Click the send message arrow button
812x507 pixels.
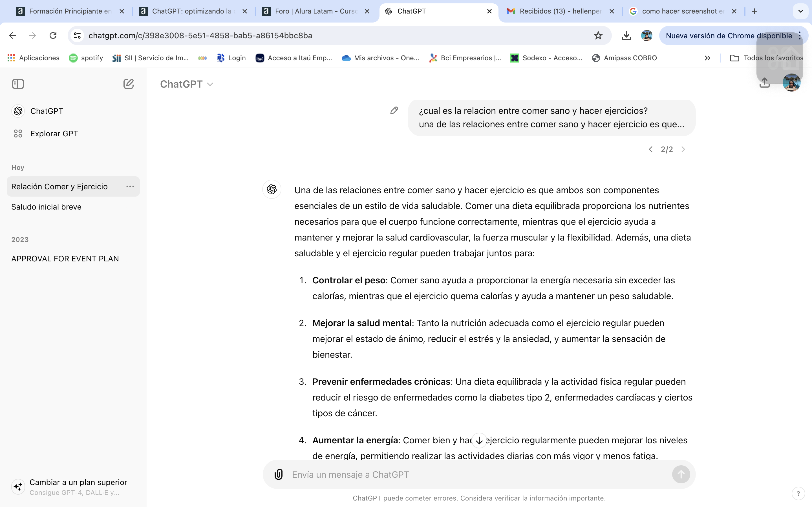(682, 474)
